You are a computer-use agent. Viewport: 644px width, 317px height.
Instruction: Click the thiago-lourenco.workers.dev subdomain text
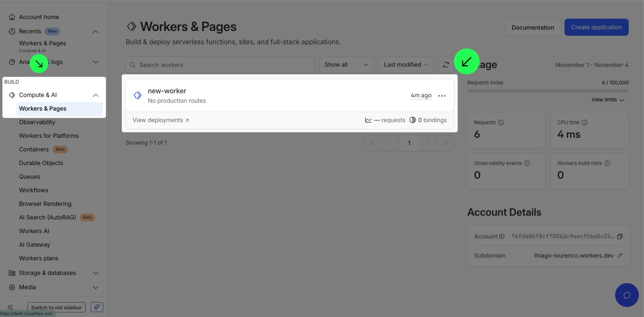[x=574, y=256]
